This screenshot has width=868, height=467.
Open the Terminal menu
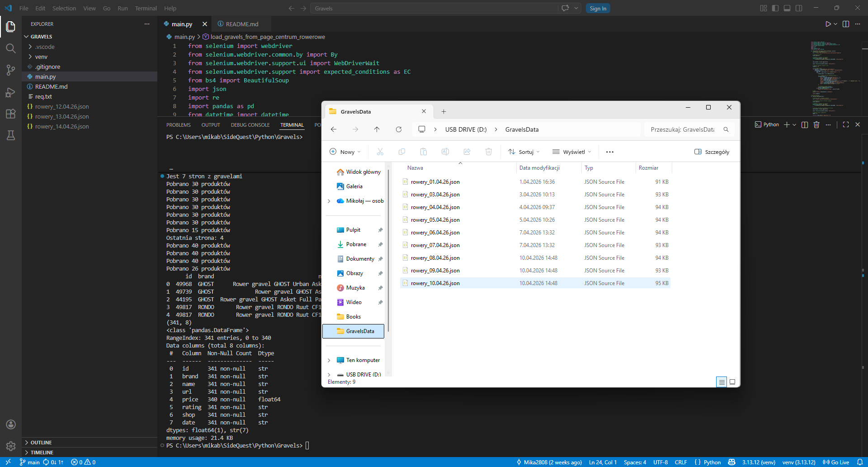146,8
